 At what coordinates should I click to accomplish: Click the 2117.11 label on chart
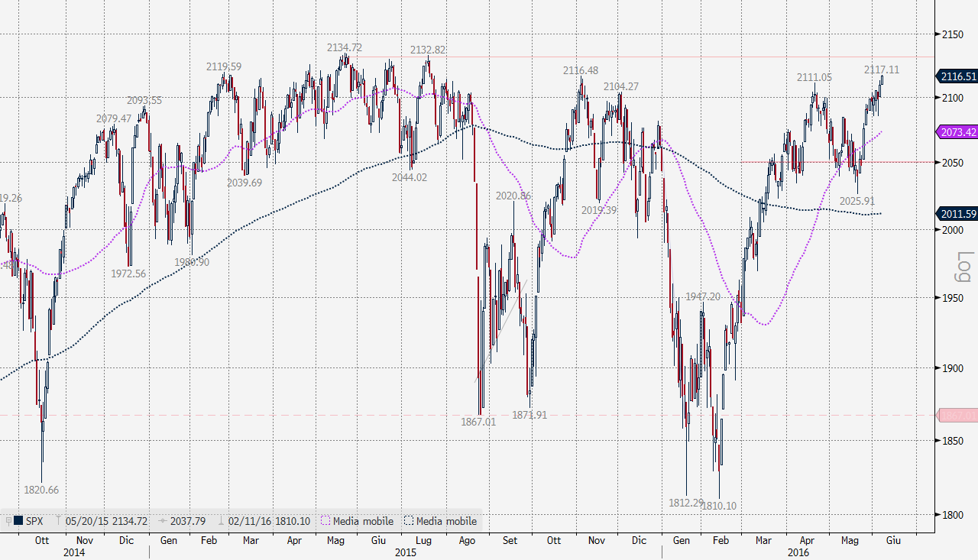[882, 70]
